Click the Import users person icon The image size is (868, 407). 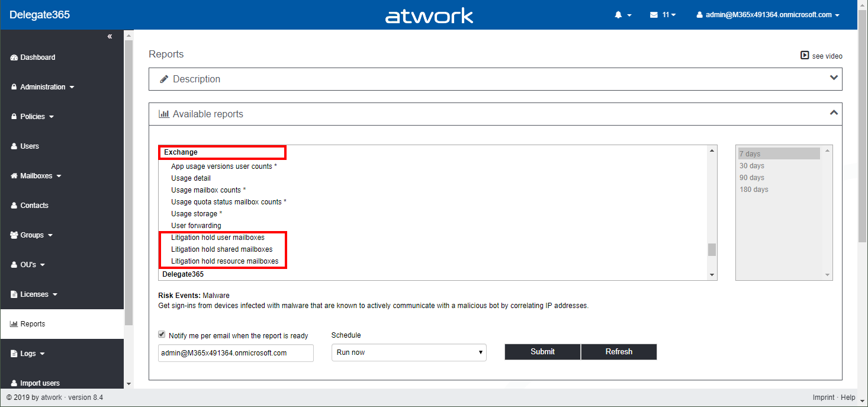coord(15,383)
